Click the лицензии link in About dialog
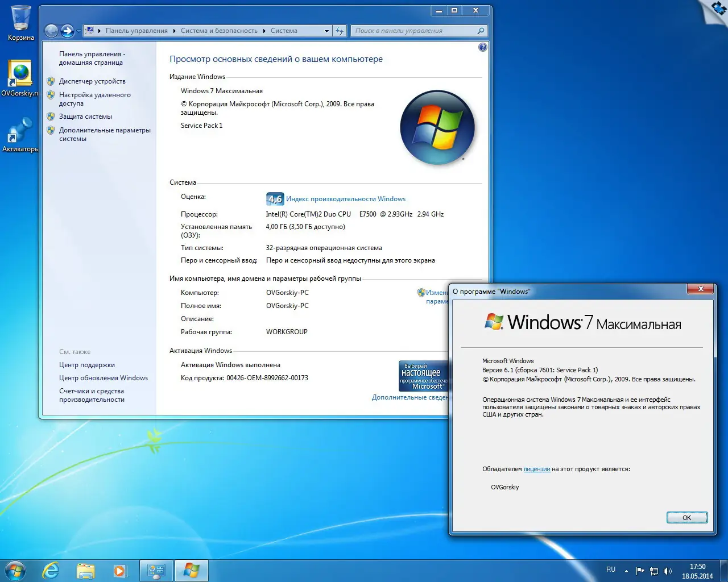 tap(537, 469)
